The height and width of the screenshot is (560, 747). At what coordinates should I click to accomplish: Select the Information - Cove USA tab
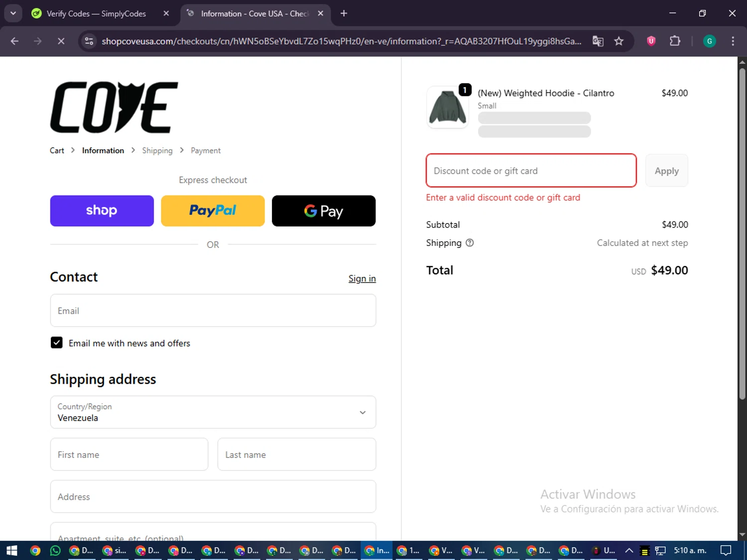(x=254, y=13)
